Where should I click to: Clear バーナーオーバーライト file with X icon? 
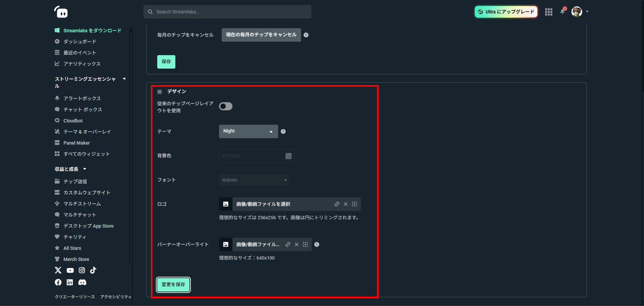pos(297,244)
